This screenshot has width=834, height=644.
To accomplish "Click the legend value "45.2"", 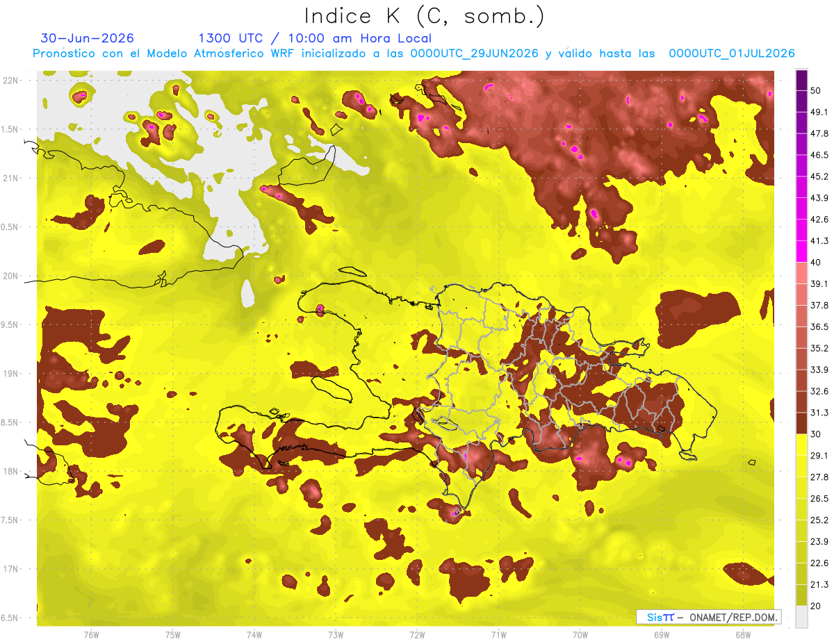I will (819, 176).
